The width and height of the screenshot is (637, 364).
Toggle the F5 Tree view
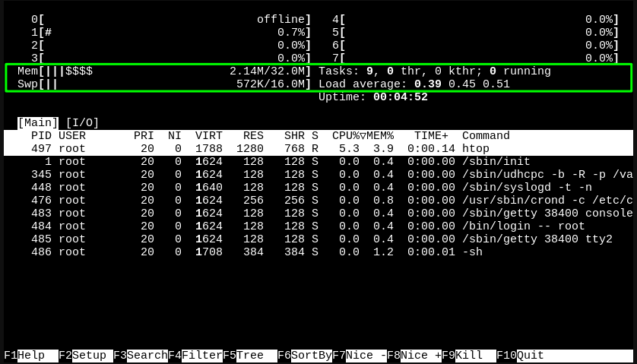250,356
